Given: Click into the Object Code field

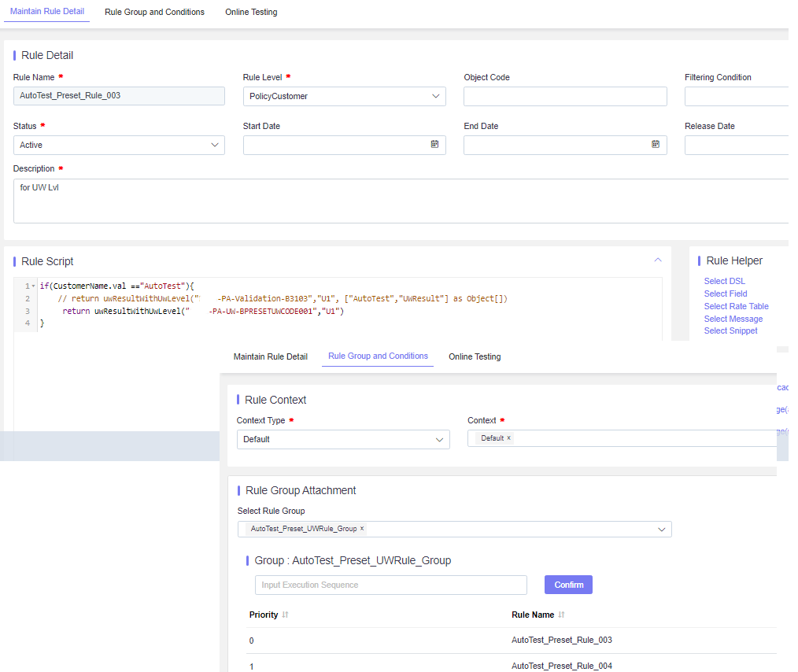Looking at the screenshot, I should pos(565,96).
